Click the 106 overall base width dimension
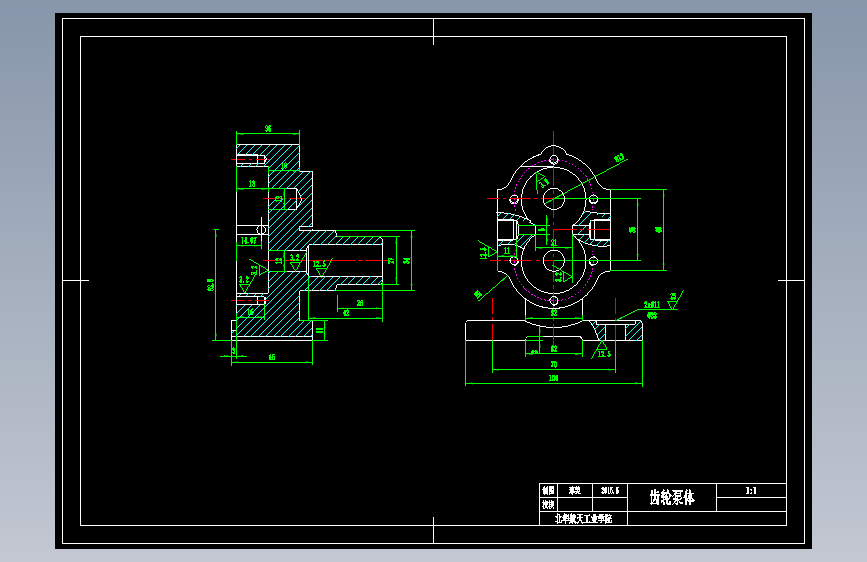 pyautogui.click(x=553, y=378)
